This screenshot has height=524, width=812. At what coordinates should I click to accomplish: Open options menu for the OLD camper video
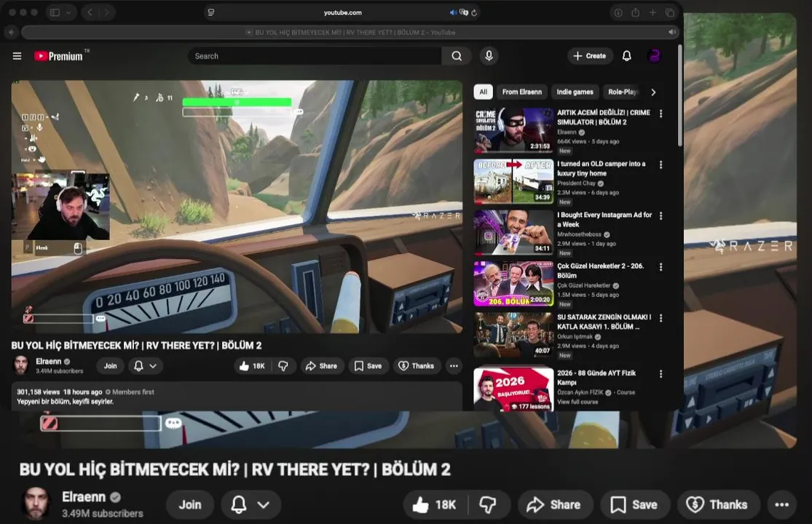661,165
